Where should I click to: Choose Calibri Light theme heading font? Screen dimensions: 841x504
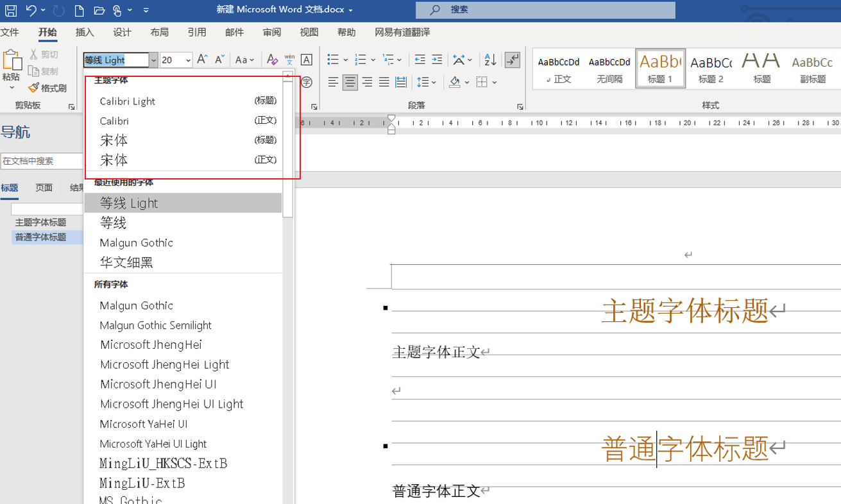(183, 101)
